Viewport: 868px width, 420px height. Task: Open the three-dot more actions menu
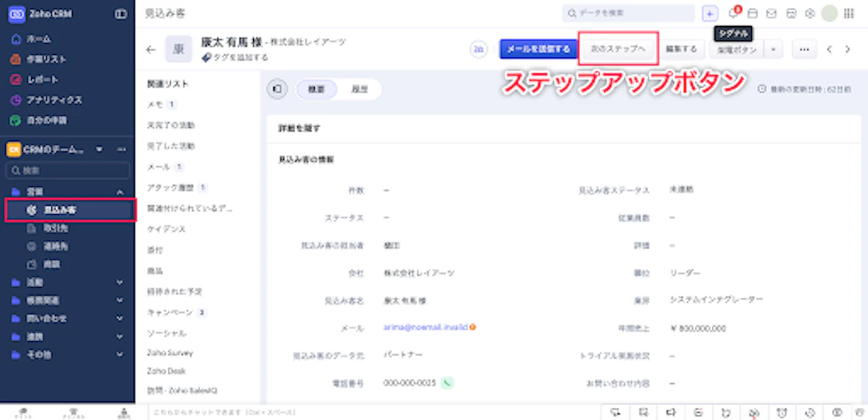click(804, 49)
